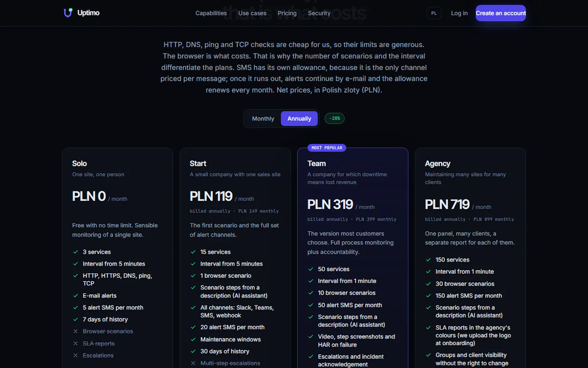Select the Agency plan title

point(437,163)
